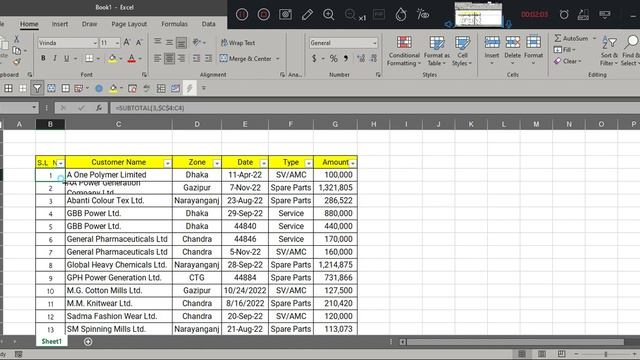The image size is (640, 360).
Task: Toggle Bold formatting
Action: [x=43, y=58]
